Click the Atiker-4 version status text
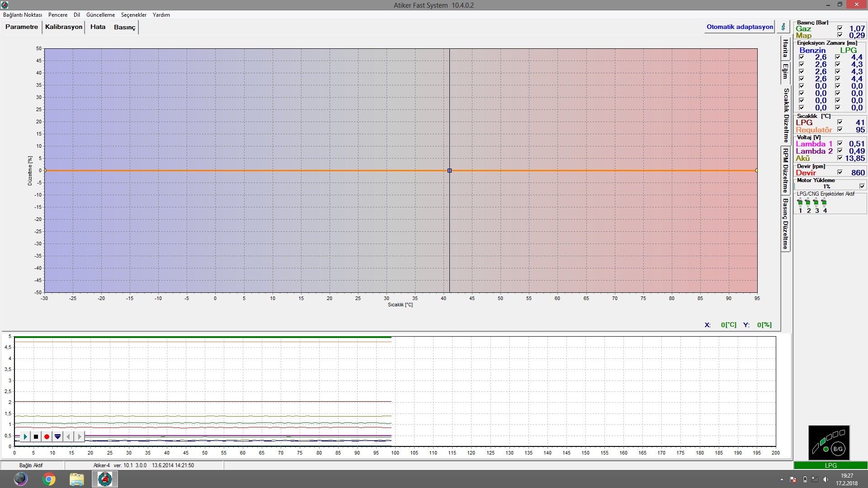The image size is (868, 488). (x=144, y=465)
